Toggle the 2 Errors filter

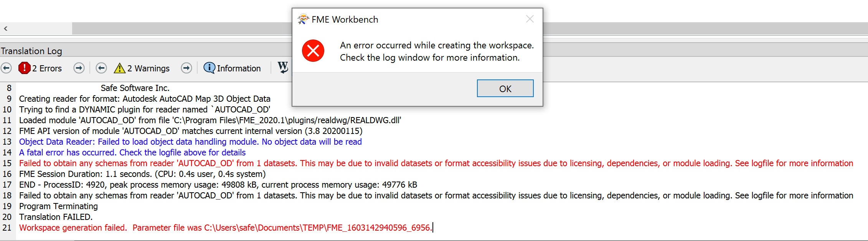(x=40, y=68)
